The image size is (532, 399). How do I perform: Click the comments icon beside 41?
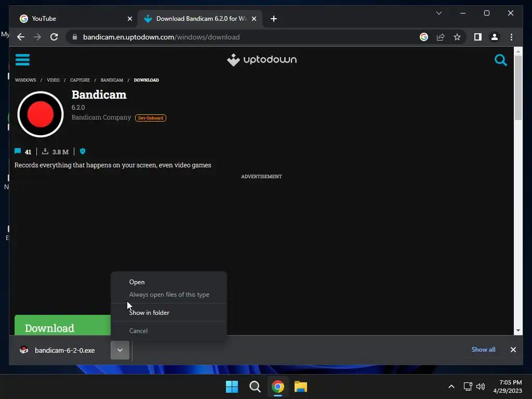(18, 151)
